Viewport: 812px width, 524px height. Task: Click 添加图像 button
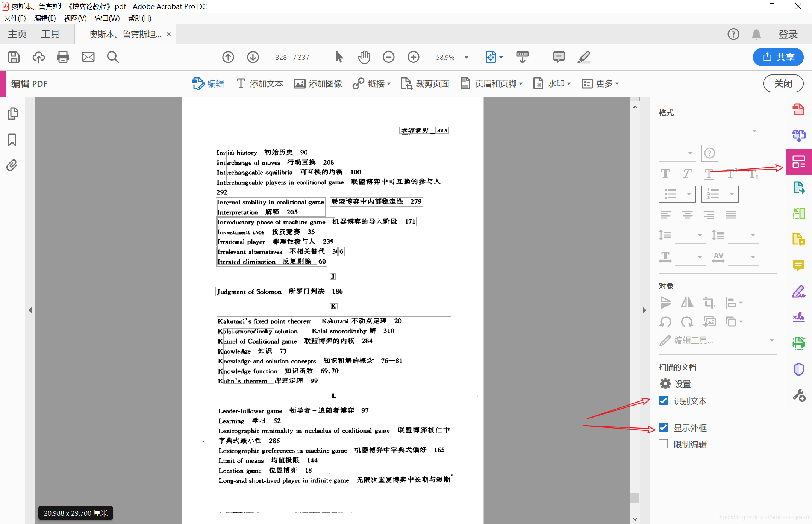(318, 83)
